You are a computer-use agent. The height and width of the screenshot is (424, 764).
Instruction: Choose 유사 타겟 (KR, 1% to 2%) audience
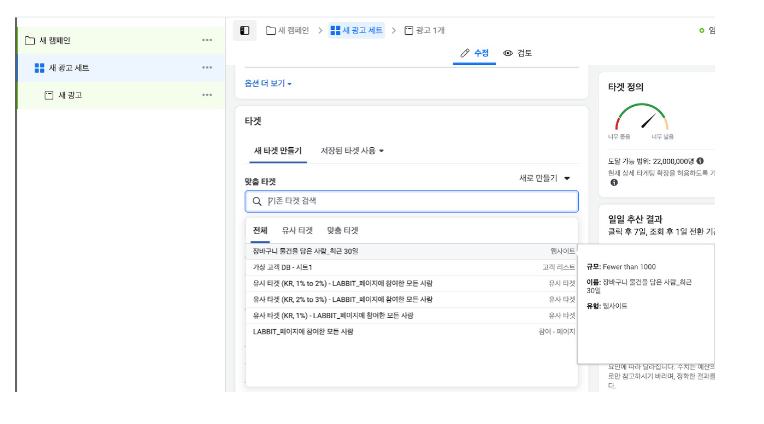pyautogui.click(x=412, y=284)
